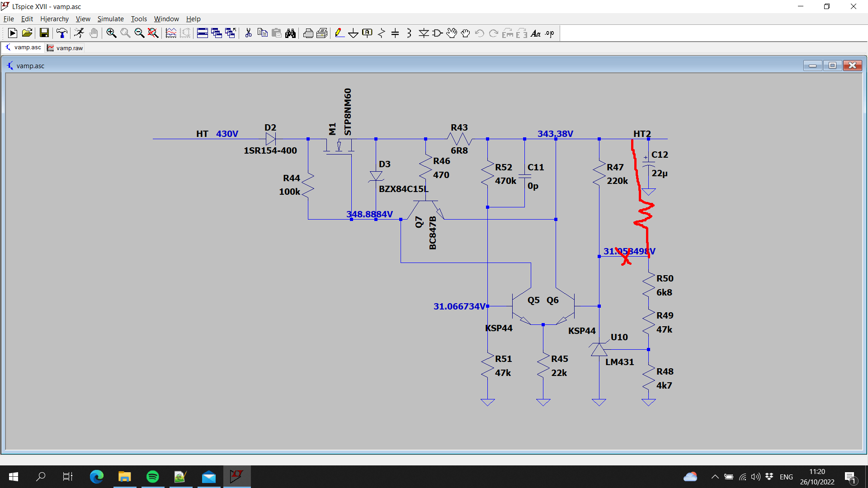Tile windows horizontally icon
The height and width of the screenshot is (488, 868).
coord(203,33)
